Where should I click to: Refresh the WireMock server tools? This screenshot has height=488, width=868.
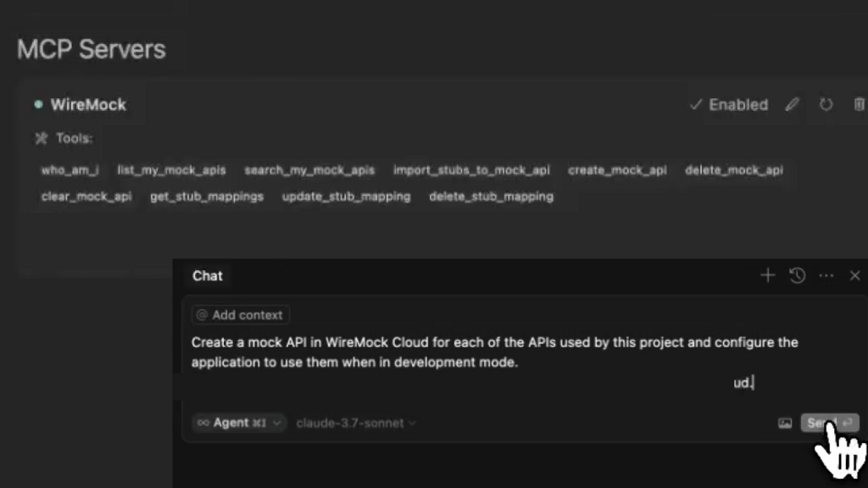click(x=826, y=104)
